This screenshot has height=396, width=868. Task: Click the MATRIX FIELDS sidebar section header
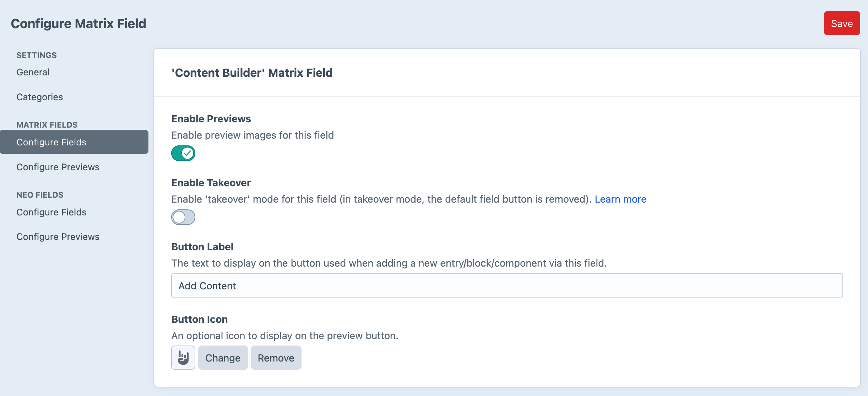47,125
